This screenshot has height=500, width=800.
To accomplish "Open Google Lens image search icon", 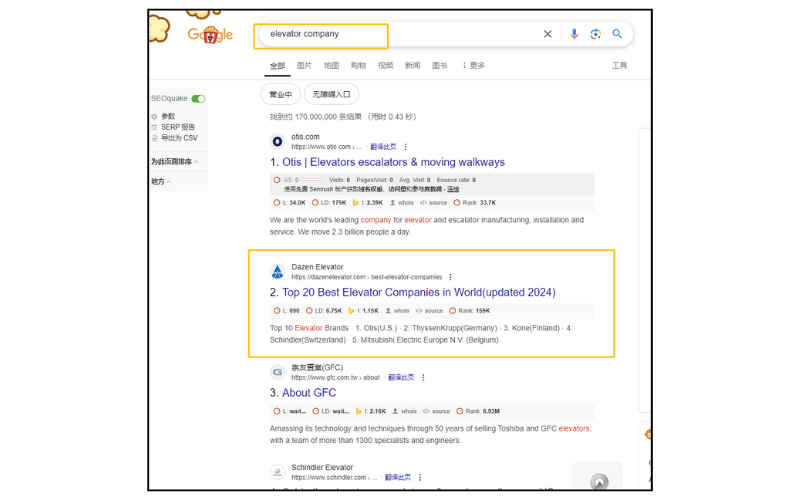I will tap(595, 34).
